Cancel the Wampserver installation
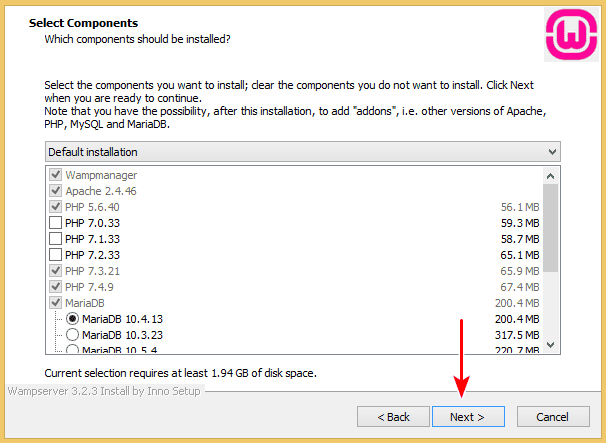Image resolution: width=606 pixels, height=443 pixels. click(x=552, y=416)
